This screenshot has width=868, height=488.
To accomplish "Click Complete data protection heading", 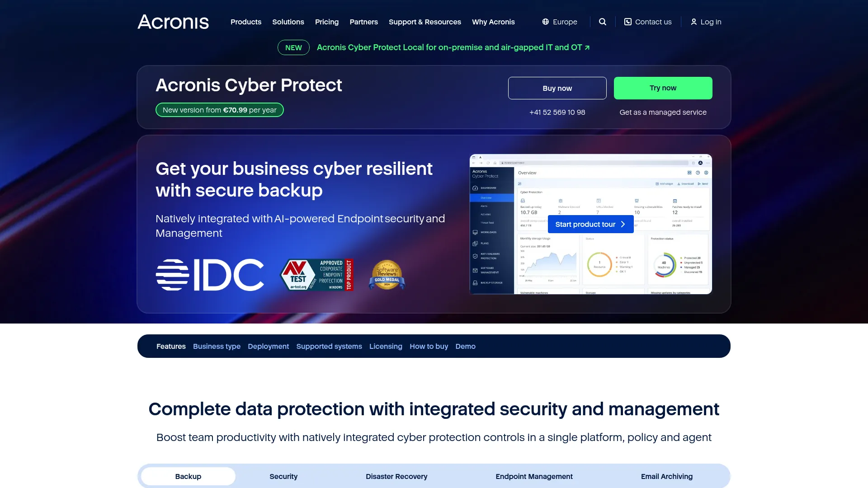I will coord(434,409).
